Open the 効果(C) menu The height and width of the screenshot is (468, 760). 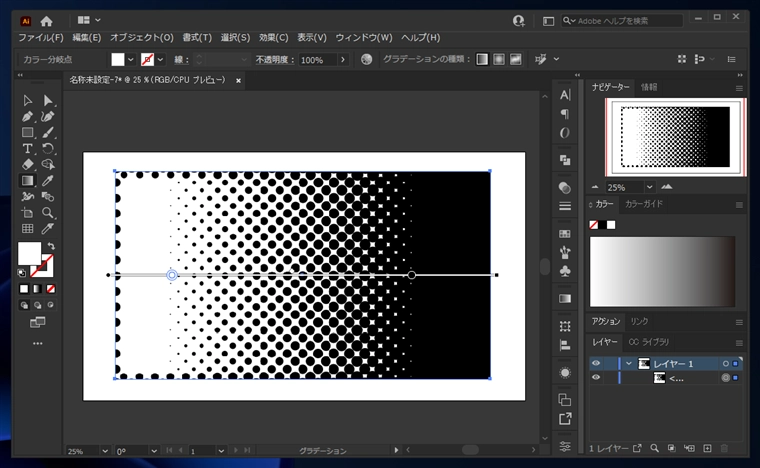[273, 37]
